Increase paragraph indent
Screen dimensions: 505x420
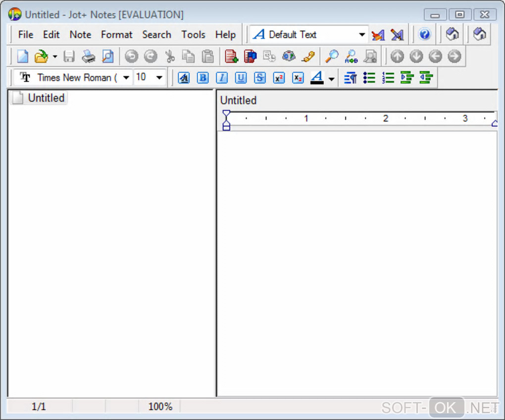point(407,78)
